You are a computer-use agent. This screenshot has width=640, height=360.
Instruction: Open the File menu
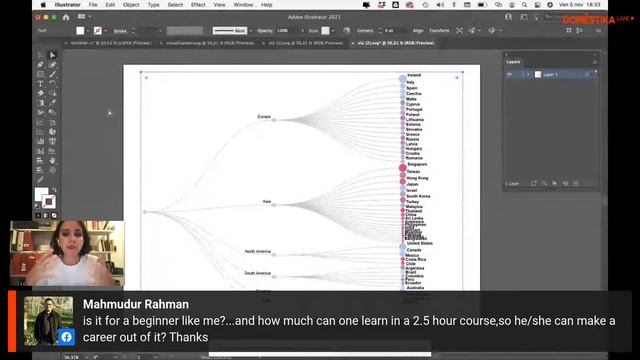point(93,5)
